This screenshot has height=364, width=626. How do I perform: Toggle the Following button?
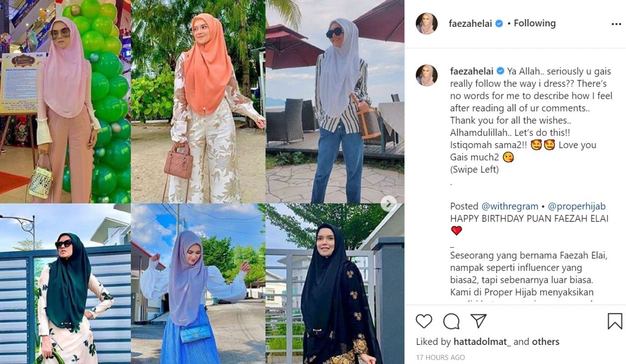click(x=535, y=23)
